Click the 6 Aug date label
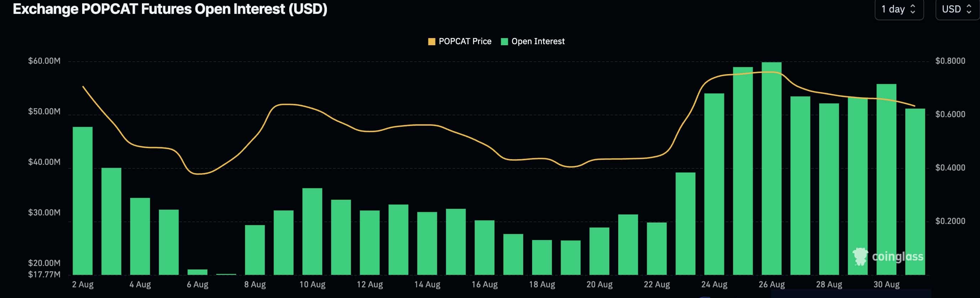The image size is (980, 298). (x=197, y=285)
